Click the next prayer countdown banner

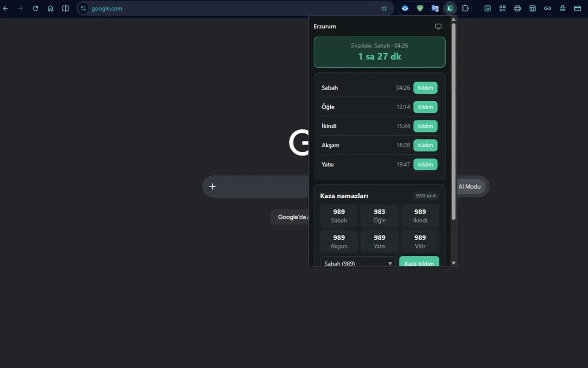coord(379,52)
